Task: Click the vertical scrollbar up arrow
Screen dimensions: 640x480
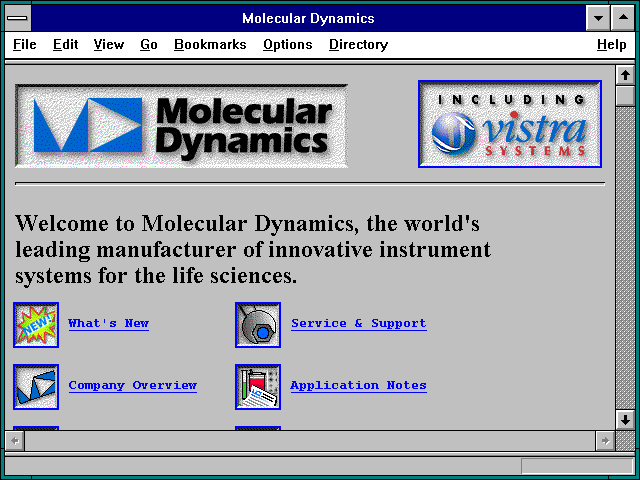Action: (625, 76)
